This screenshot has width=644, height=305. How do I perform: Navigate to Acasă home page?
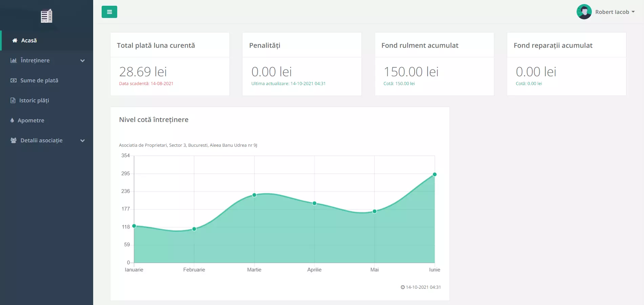tap(29, 41)
